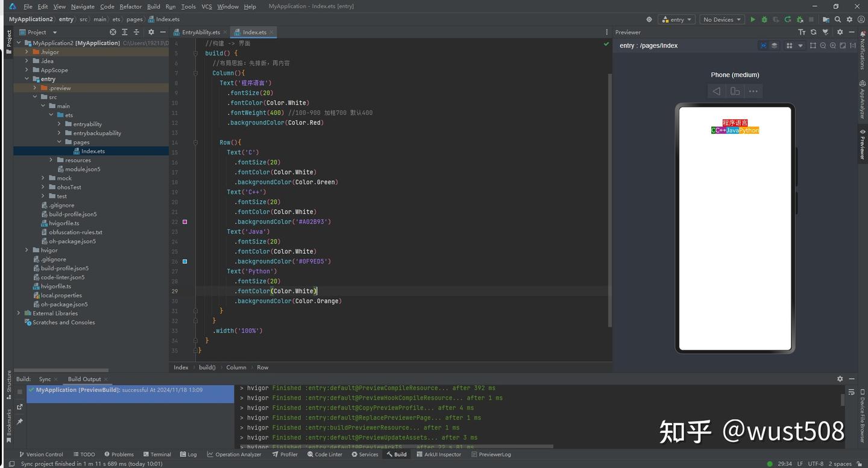This screenshot has height=468, width=868.
Task: Click the blue #0F9ED5 color swatch in gutter
Action: pos(184,262)
